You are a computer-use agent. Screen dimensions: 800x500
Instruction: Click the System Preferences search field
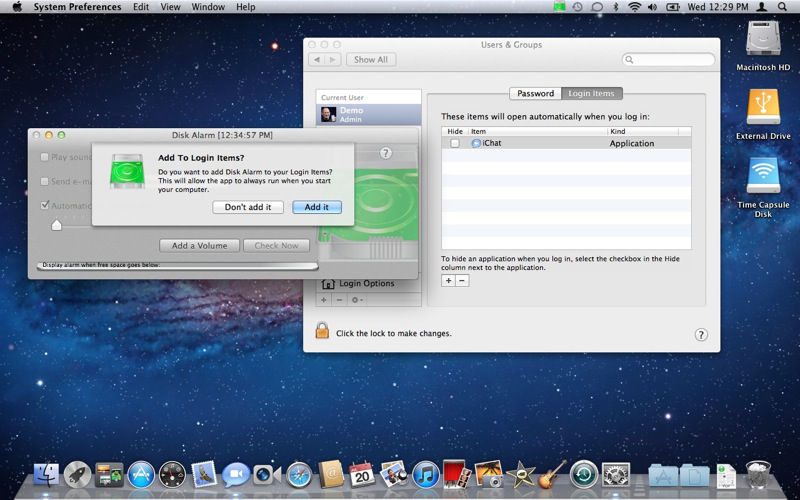668,60
